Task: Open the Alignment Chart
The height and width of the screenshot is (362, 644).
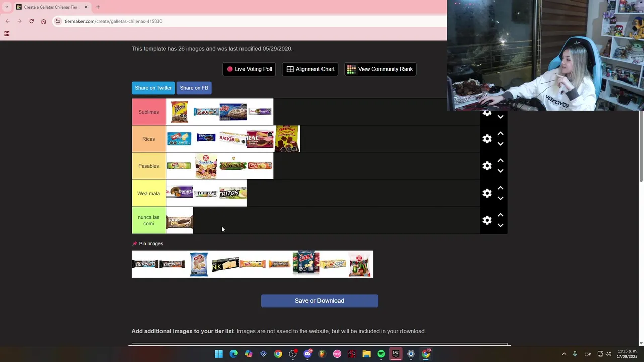Action: click(310, 69)
